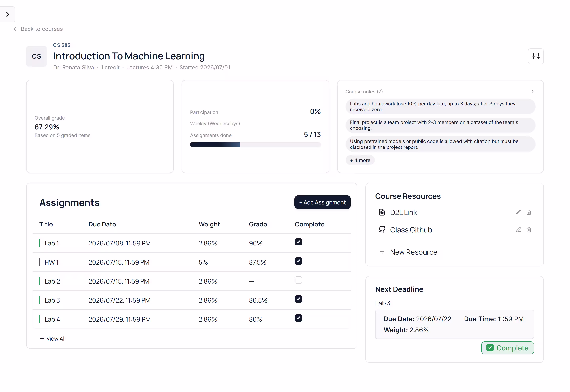Open the D2L Link resource
Image resolution: width=570 pixels, height=392 pixels.
(x=403, y=212)
